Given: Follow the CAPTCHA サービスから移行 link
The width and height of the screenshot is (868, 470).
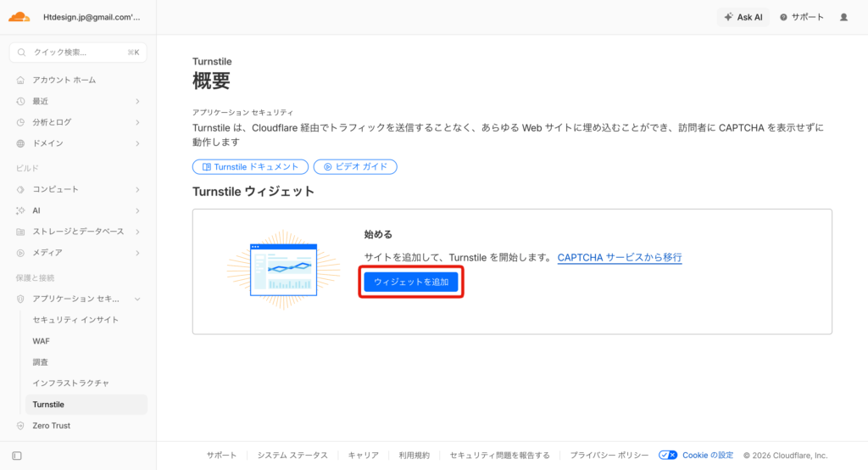Looking at the screenshot, I should click(619, 257).
